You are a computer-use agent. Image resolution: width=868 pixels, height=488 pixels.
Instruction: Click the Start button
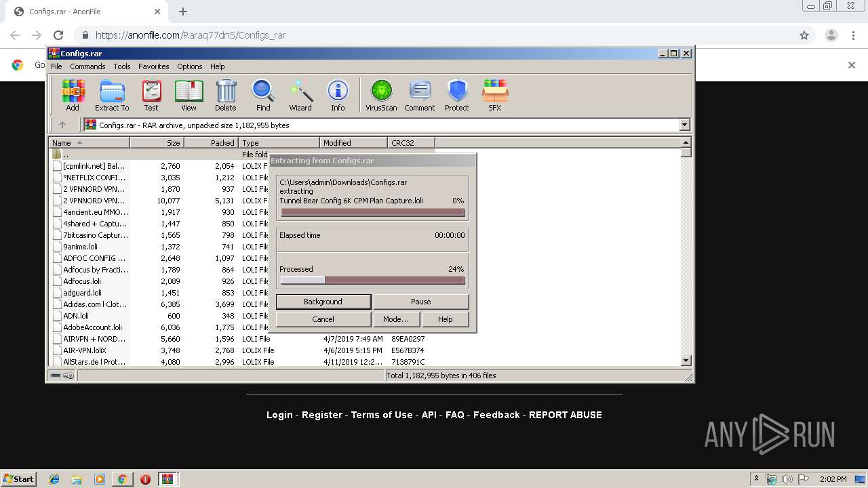coord(18,479)
